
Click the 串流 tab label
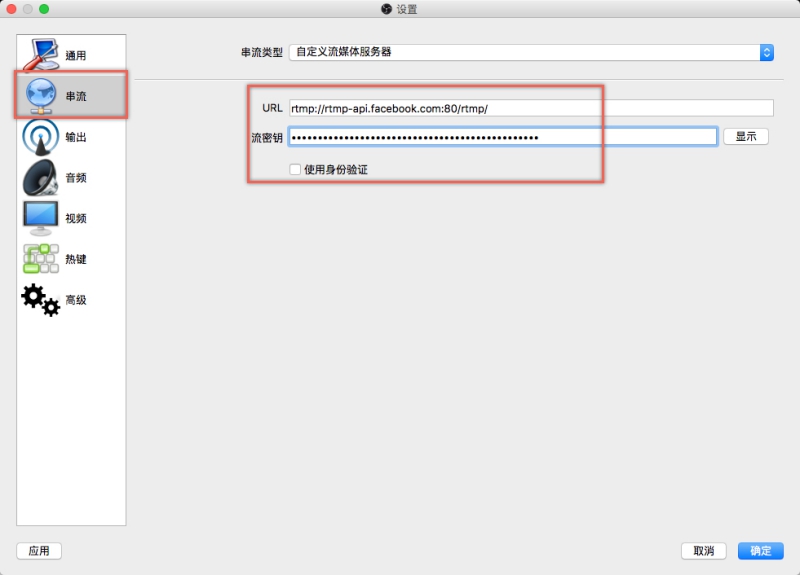(x=76, y=96)
